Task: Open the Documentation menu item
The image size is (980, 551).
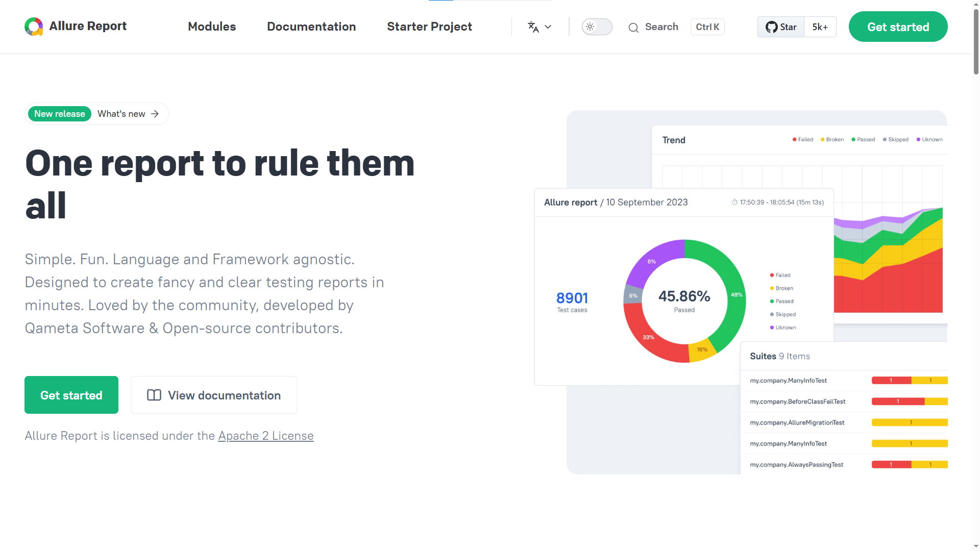Action: (x=311, y=27)
